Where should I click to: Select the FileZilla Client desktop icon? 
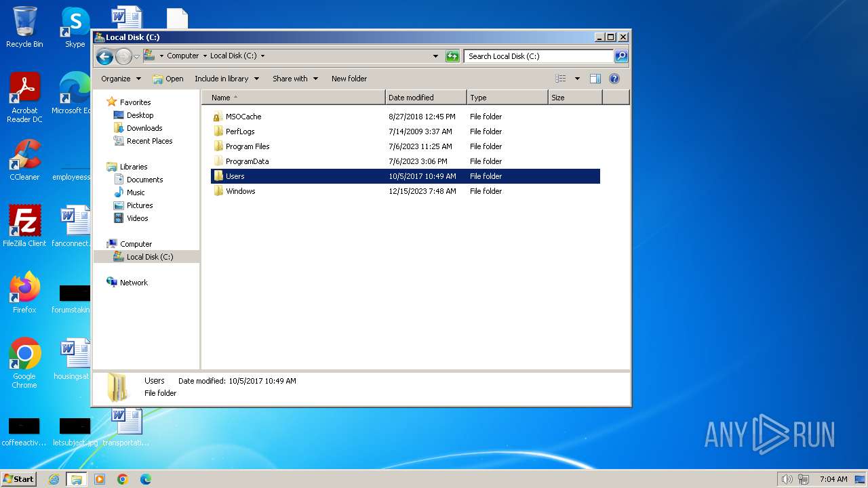[x=24, y=226]
